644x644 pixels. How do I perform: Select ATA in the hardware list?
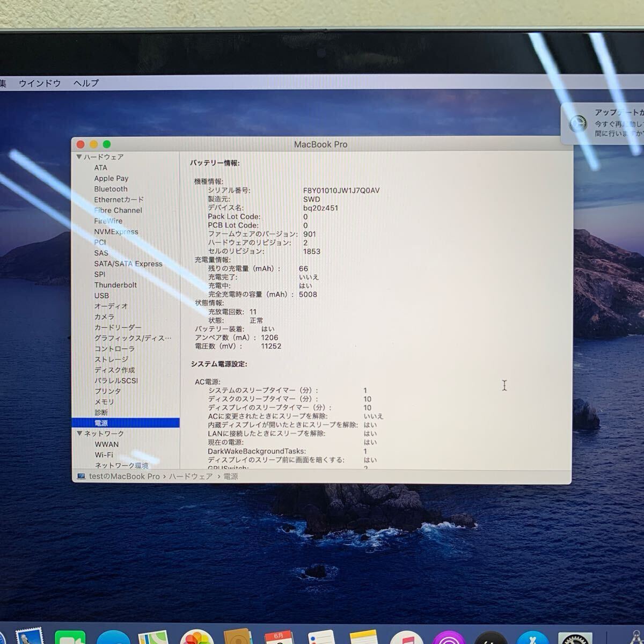(100, 167)
